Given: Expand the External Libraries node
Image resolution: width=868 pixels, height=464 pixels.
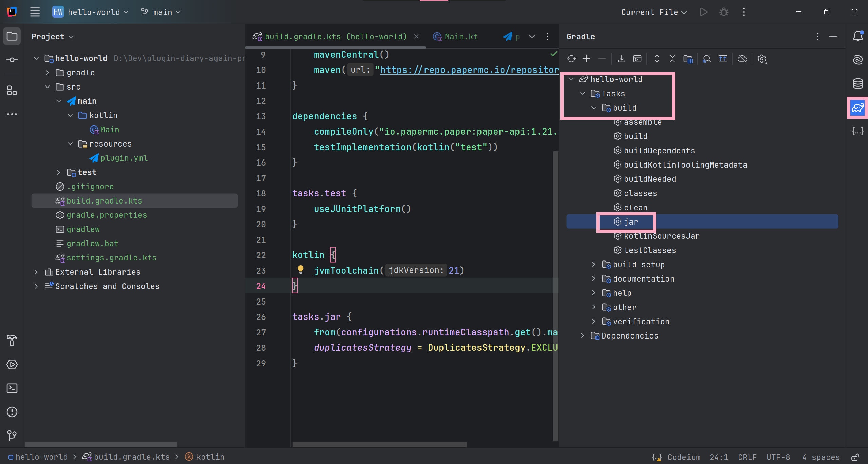Looking at the screenshot, I should tap(36, 272).
